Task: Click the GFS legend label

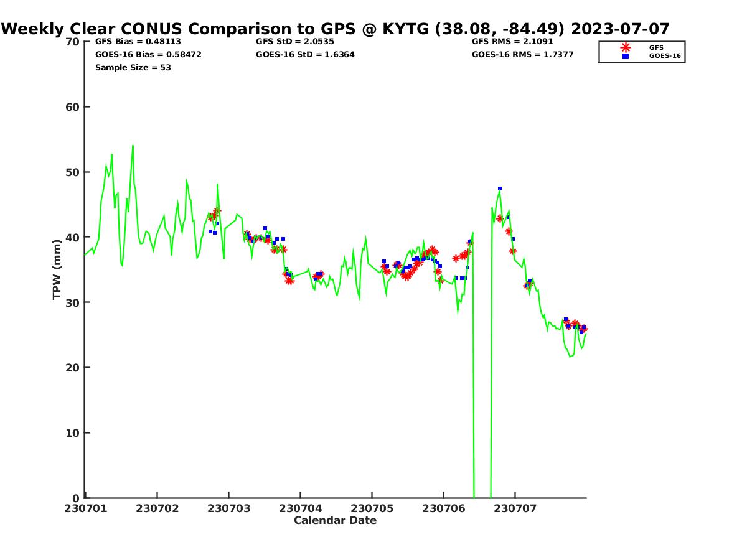Action: [656, 47]
